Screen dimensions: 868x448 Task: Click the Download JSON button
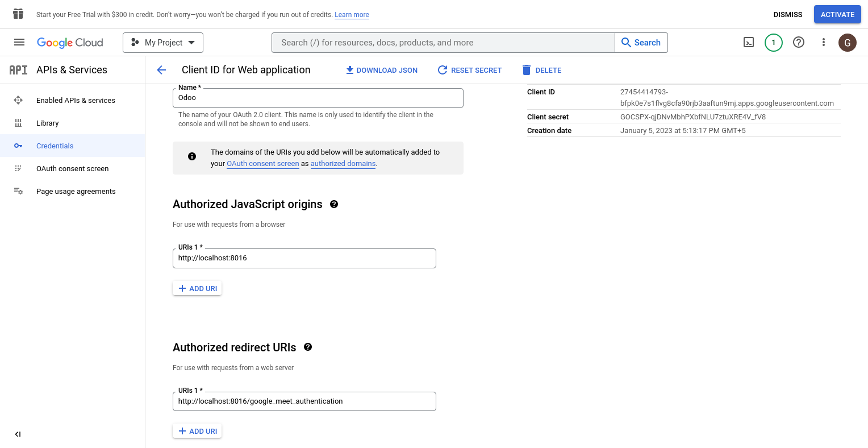point(382,70)
